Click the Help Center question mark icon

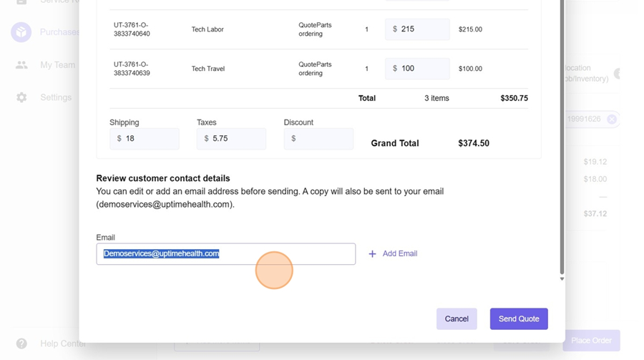21,344
